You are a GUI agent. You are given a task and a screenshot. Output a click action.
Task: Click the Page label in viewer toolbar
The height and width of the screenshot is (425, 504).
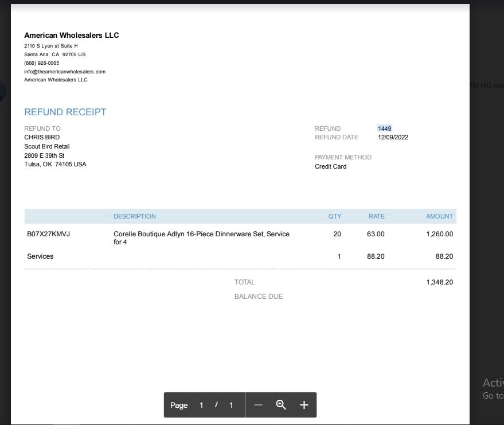pyautogui.click(x=179, y=405)
